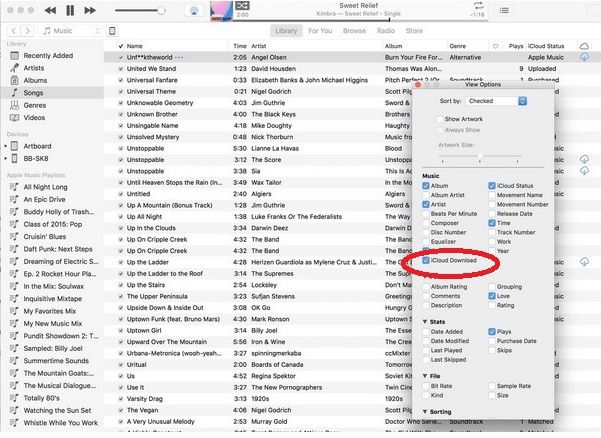Viewport: 601px width, 438px height.
Task: Collapse the Sorting section
Action: (x=425, y=412)
